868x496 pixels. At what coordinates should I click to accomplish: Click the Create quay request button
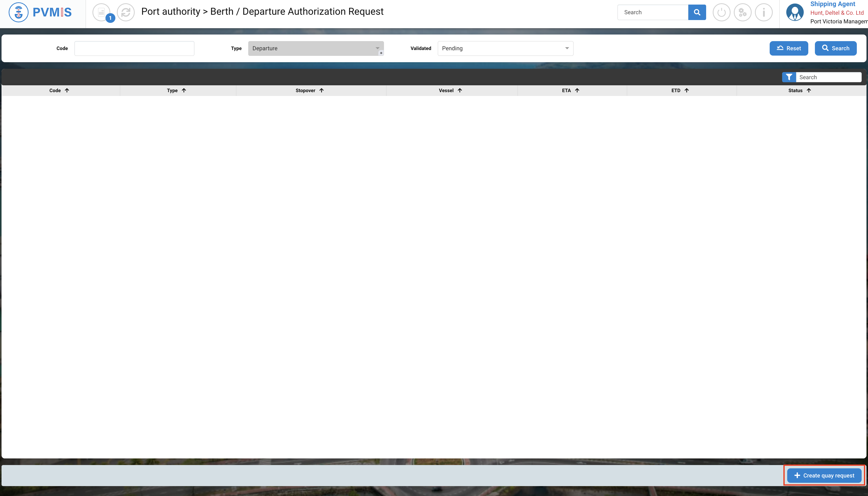(824, 475)
